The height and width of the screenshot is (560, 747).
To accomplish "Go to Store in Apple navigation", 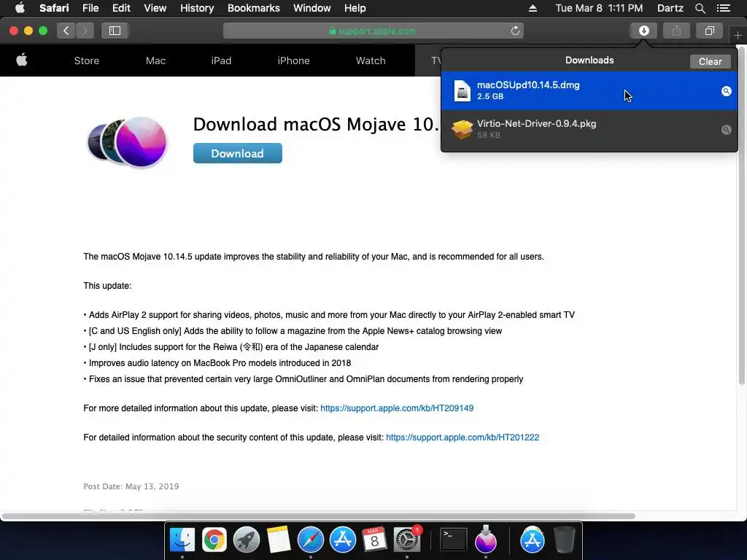I will tap(87, 61).
